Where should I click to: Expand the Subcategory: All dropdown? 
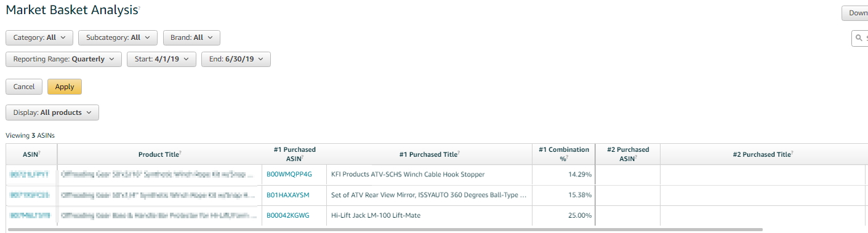(118, 38)
